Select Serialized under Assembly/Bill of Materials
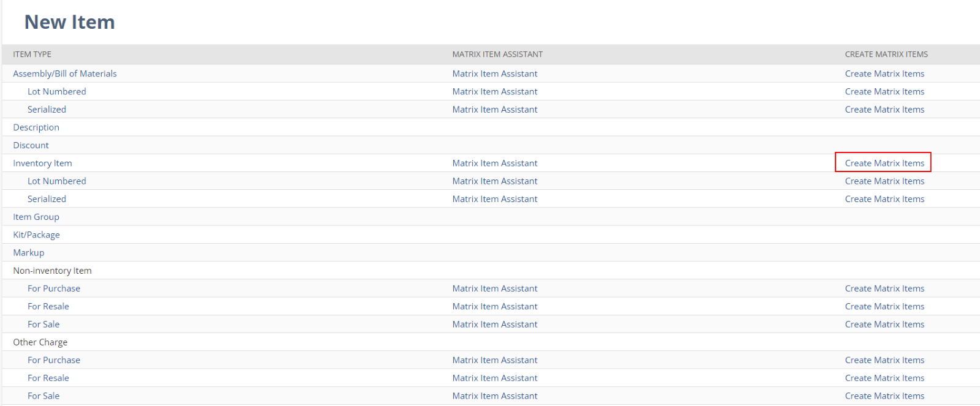Viewport: 980px width, 406px height. coord(47,110)
